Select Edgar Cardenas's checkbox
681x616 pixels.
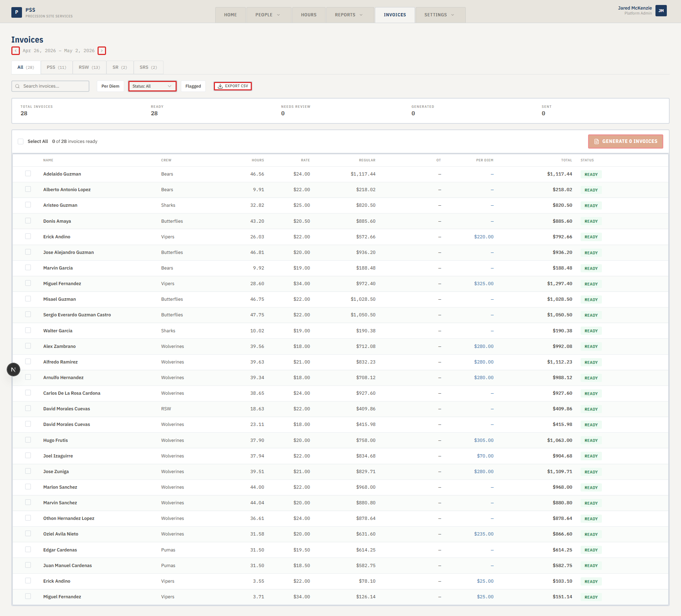28,549
